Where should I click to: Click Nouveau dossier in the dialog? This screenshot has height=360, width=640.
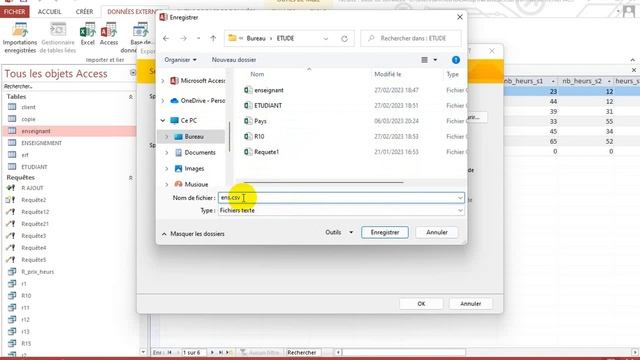tap(234, 60)
